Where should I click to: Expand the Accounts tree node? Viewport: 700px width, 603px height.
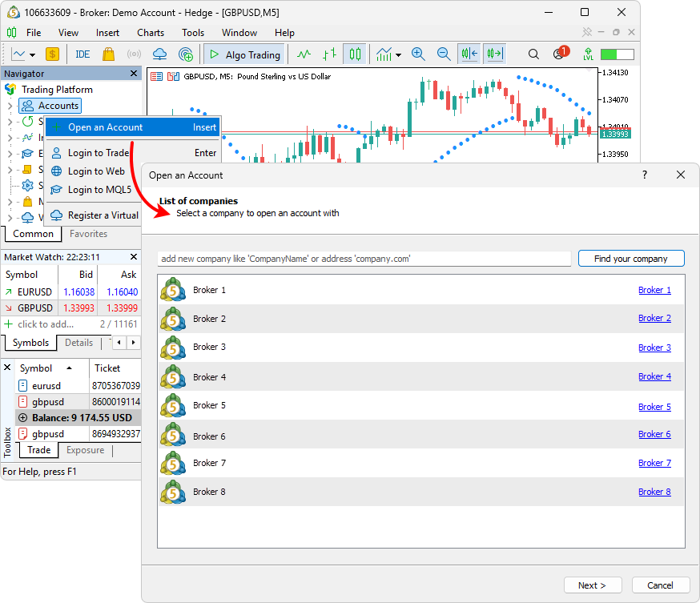(10, 106)
